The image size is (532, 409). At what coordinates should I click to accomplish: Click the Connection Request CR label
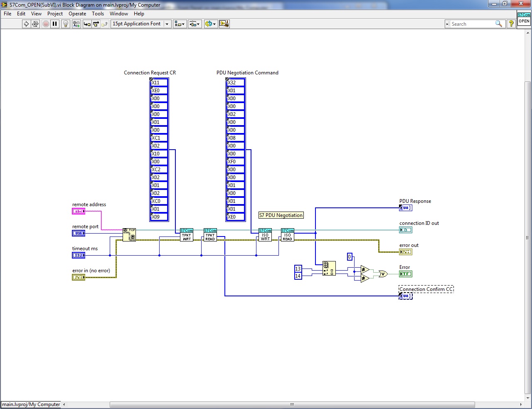point(150,73)
